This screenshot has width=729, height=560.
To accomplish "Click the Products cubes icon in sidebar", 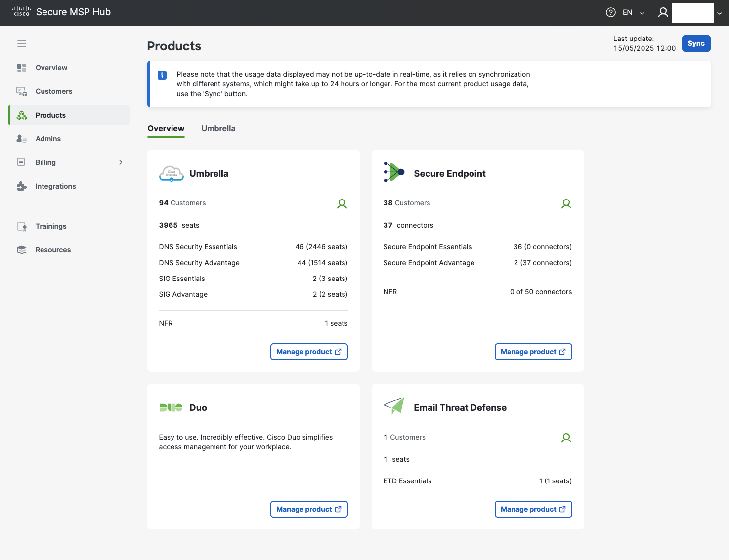I will 22,115.
